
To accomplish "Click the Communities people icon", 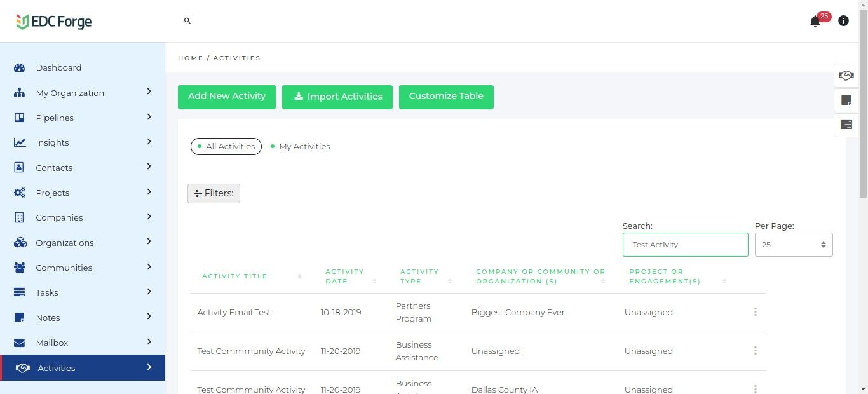I will [20, 268].
